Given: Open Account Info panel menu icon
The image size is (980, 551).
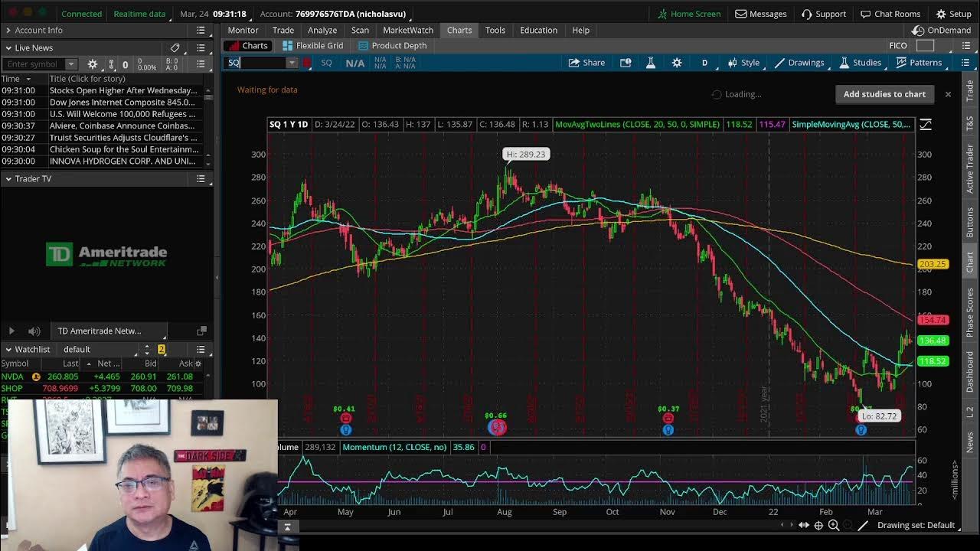Looking at the screenshot, I should (201, 30).
